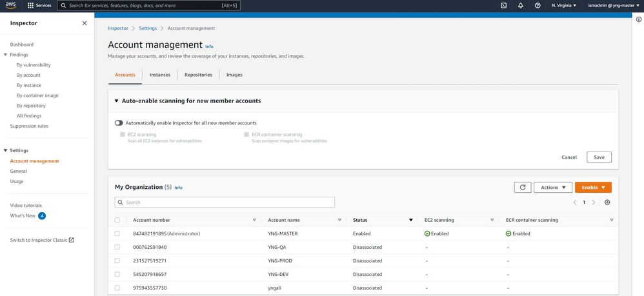The height and width of the screenshot is (296, 644).
Task: Toggle auto-enable Inspector for new member accounts
Action: point(119,123)
